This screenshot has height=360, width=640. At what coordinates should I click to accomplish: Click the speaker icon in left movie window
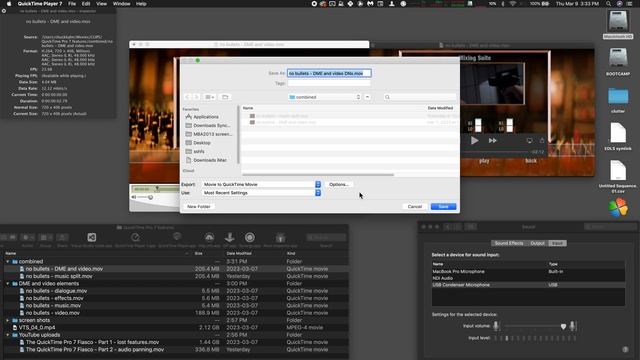[134, 198]
